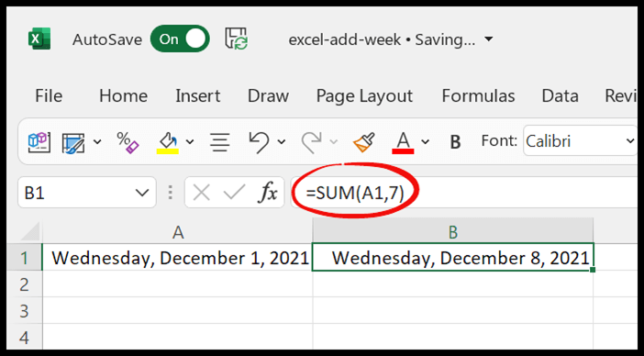Click the Undo arrow icon
This screenshot has width=644, height=356.
(259, 141)
